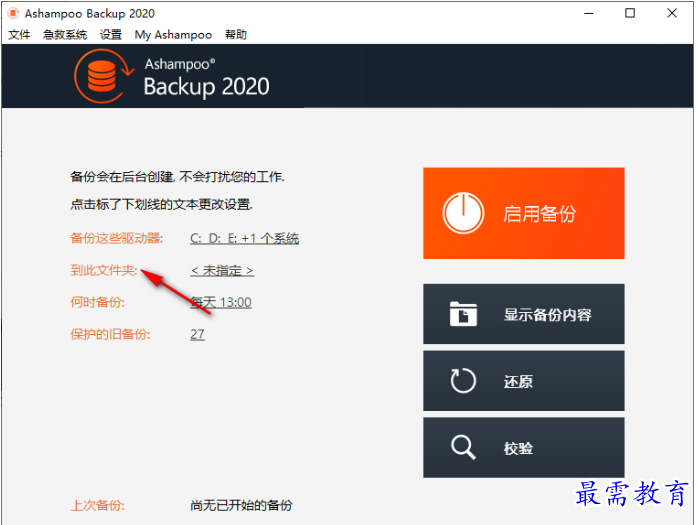Open the 文件 menu

19,35
